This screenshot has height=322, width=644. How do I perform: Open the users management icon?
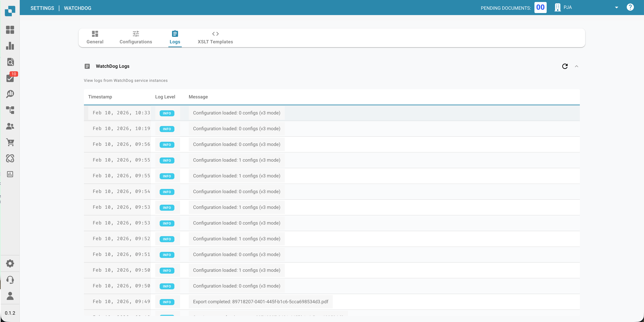tap(10, 126)
